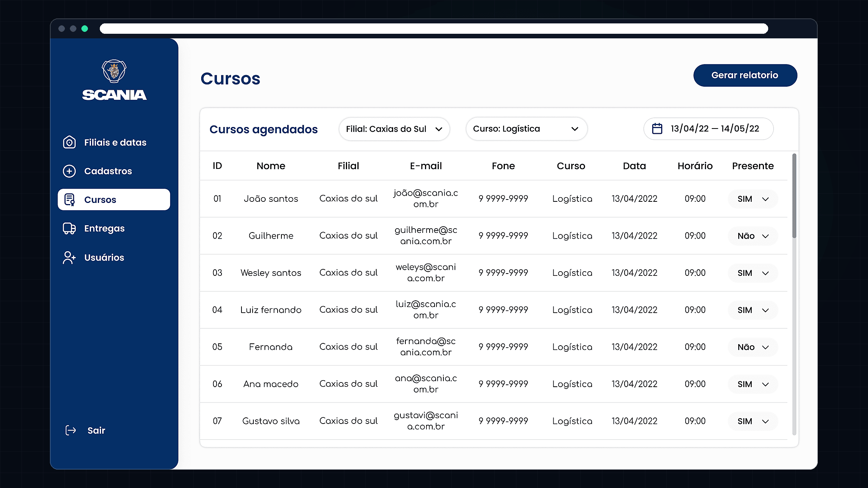
Task: Expand the Filial: Caxias do Sul dropdown
Action: pyautogui.click(x=394, y=129)
